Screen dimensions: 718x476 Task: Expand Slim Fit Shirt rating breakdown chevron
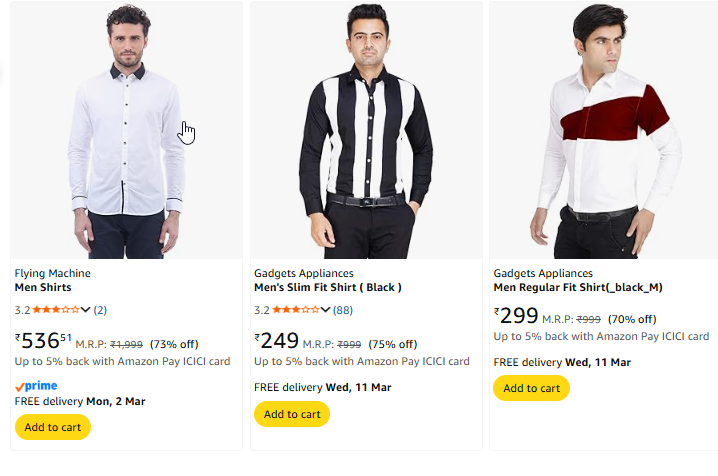pyautogui.click(x=325, y=310)
